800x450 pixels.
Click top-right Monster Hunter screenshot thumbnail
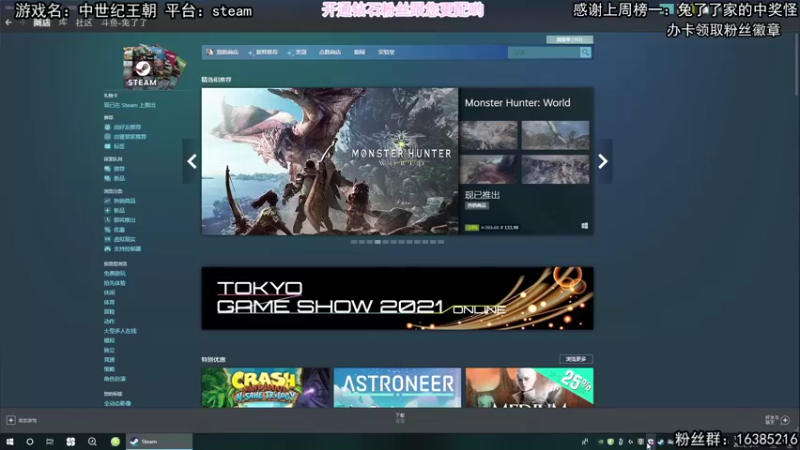pyautogui.click(x=555, y=135)
